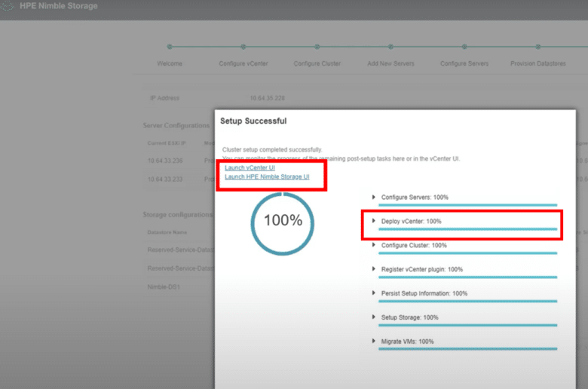Click the Cluster setup completed successfully message
This screenshot has height=389, width=588.
[272, 149]
